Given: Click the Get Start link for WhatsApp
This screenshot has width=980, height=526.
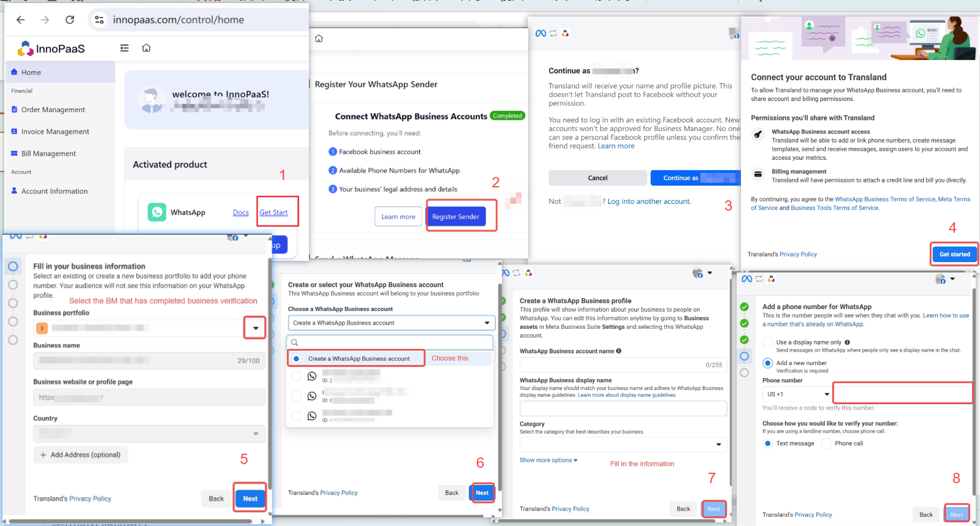Looking at the screenshot, I should 273,212.
